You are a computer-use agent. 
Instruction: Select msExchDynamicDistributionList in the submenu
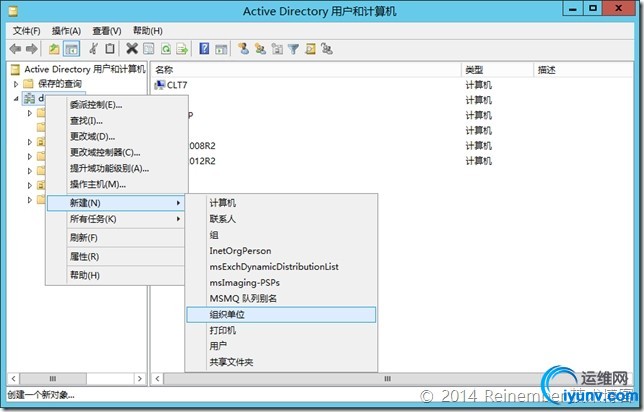tap(281, 267)
